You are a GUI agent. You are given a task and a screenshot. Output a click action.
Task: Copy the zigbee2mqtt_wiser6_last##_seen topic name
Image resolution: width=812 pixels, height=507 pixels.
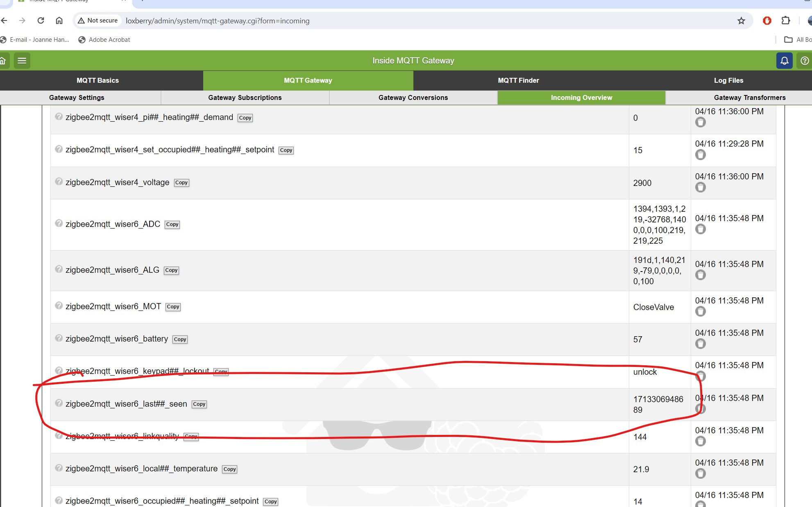tap(199, 404)
